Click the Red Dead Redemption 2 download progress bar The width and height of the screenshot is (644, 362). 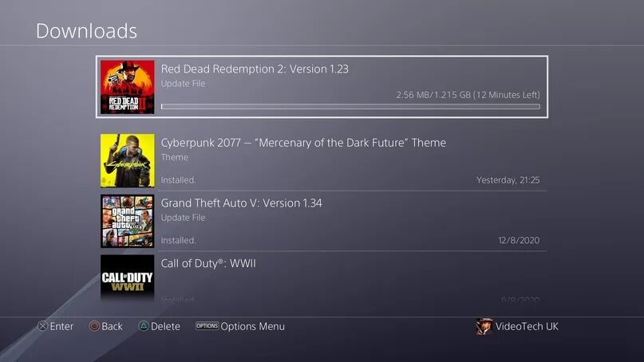pyautogui.click(x=350, y=106)
